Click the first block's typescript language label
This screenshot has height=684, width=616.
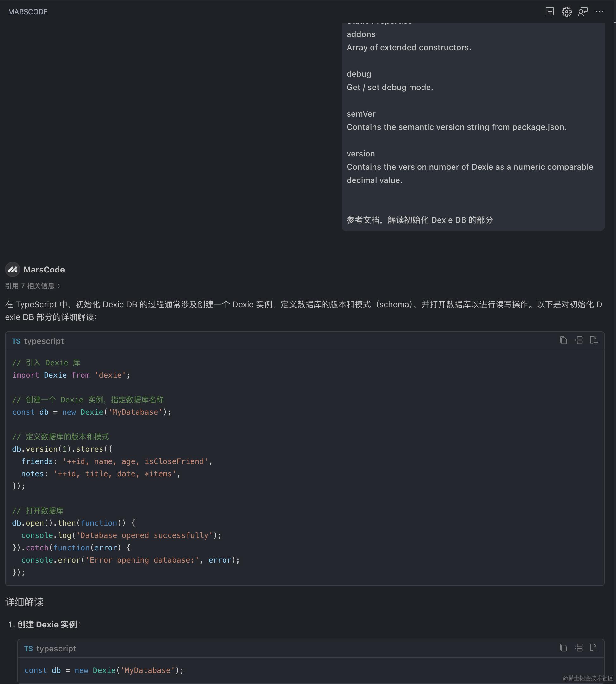click(44, 341)
